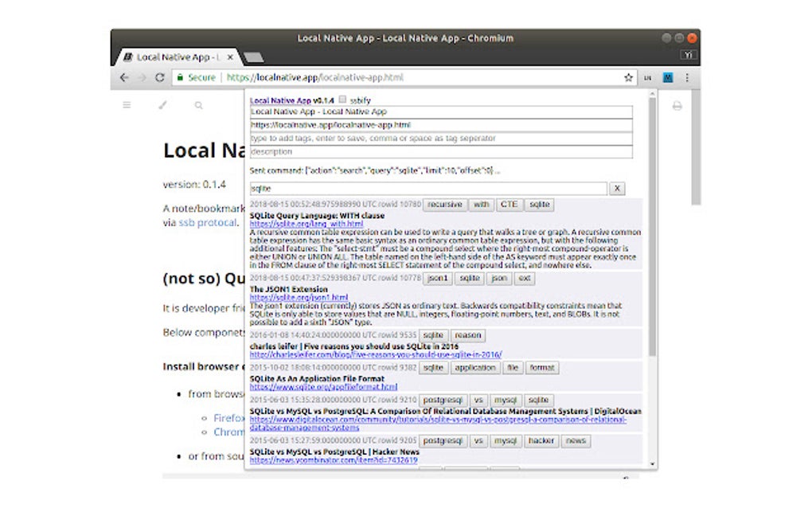Click the bookmark star in the address bar

628,78
